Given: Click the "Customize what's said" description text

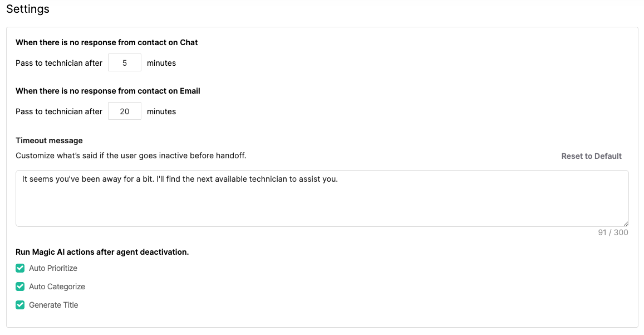Looking at the screenshot, I should click(131, 156).
